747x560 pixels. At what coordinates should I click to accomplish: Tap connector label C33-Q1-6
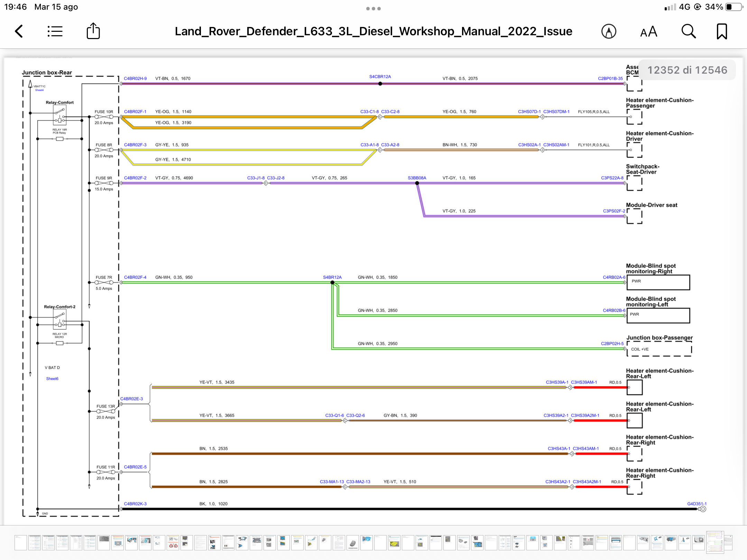coord(334,416)
